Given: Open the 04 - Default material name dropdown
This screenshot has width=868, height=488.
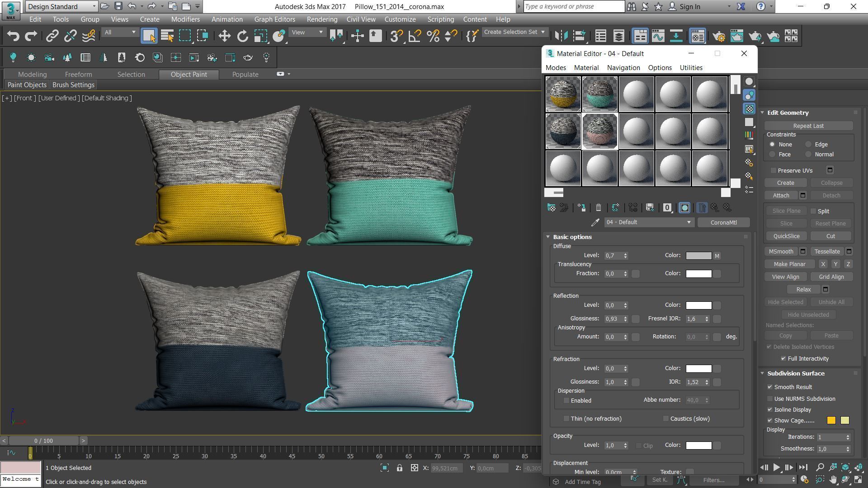Looking at the screenshot, I should coord(648,222).
